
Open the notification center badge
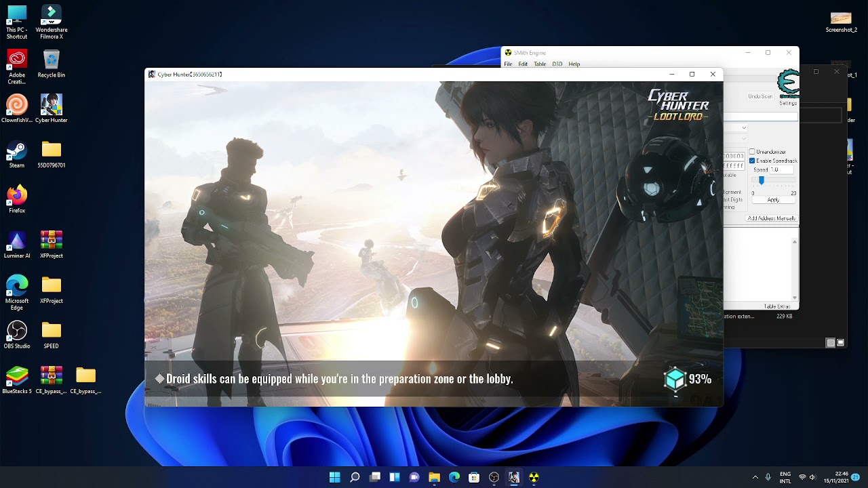[x=856, y=477]
